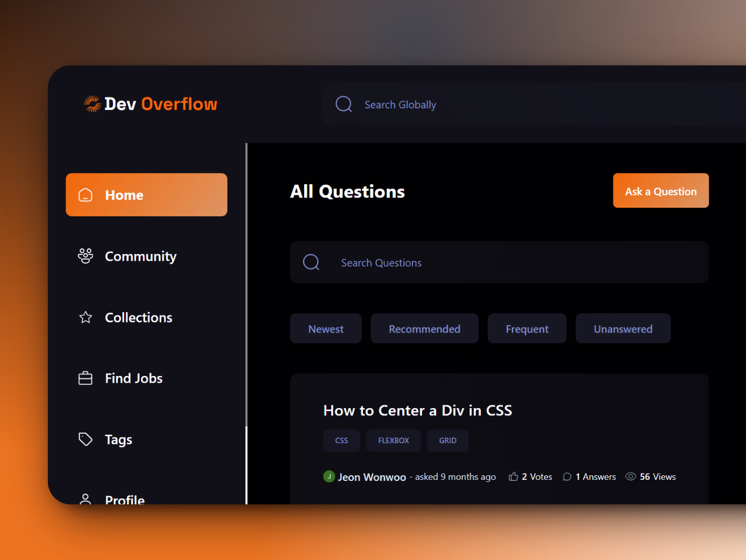The height and width of the screenshot is (560, 746).
Task: Click the Find Jobs briefcase icon
Action: coord(85,378)
